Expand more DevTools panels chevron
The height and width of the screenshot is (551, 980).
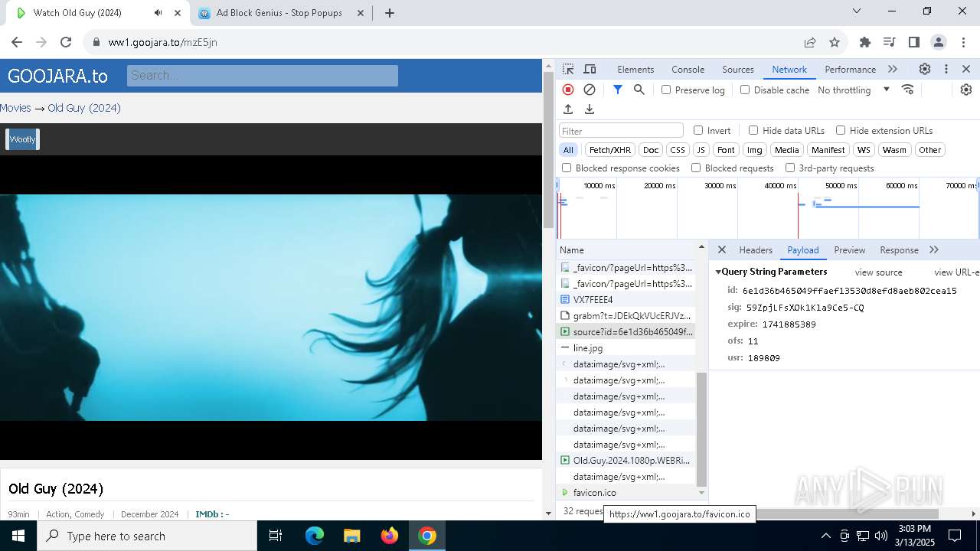pyautogui.click(x=893, y=69)
